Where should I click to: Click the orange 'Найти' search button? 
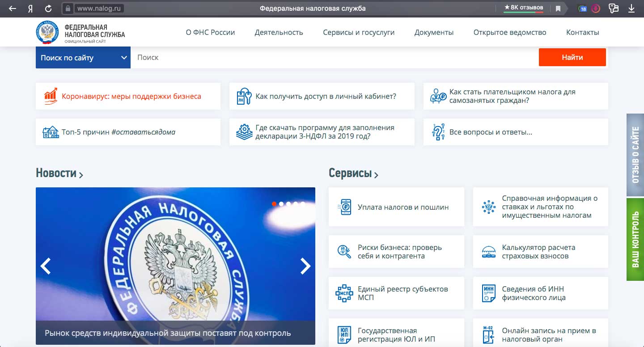(572, 57)
